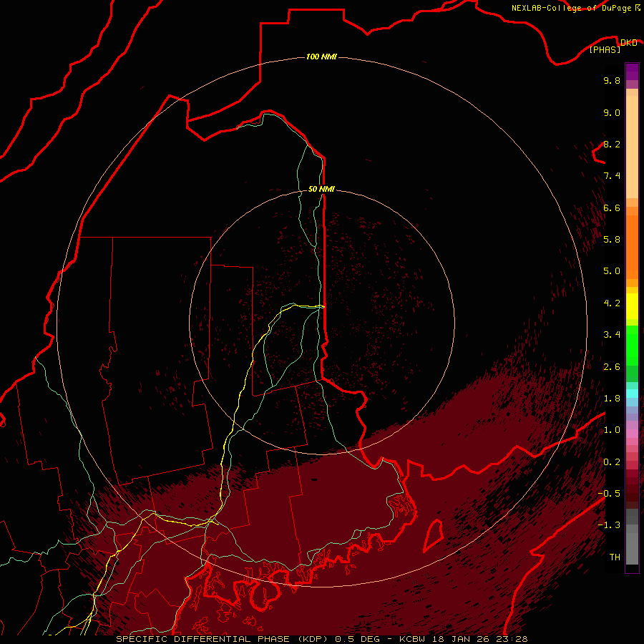Click the 4.2 color scale label
Image resolution: width=644 pixels, height=644 pixels.
pyautogui.click(x=612, y=303)
